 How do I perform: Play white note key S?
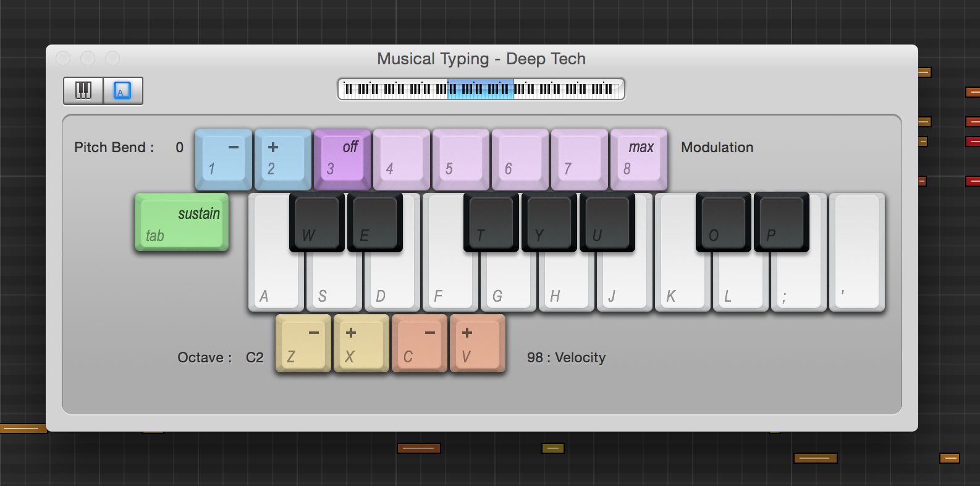[334, 281]
